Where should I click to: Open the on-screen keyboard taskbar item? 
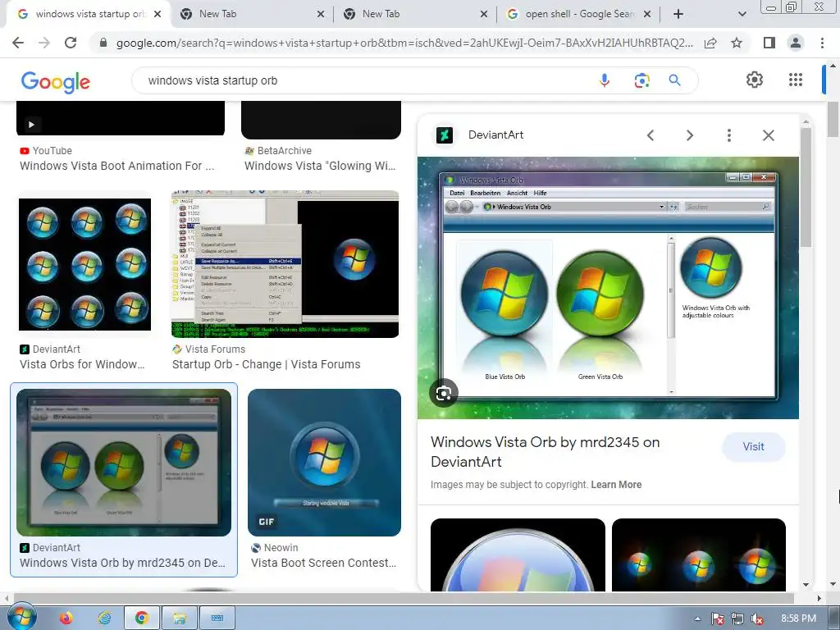pos(217,619)
